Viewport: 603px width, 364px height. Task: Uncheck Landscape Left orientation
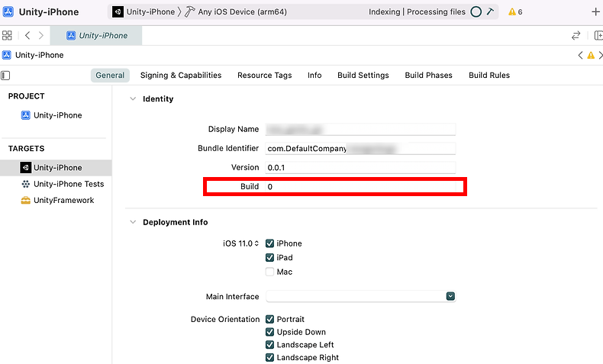tap(269, 345)
